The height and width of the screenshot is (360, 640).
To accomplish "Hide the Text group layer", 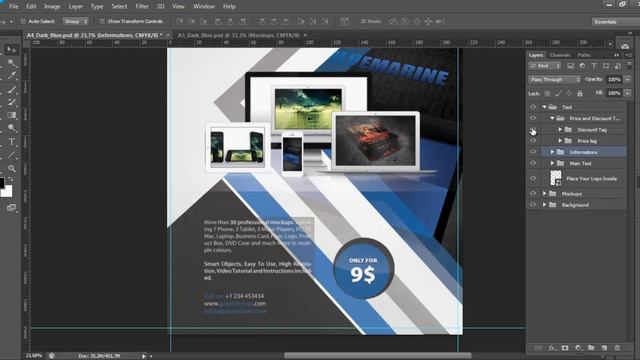I will 533,107.
